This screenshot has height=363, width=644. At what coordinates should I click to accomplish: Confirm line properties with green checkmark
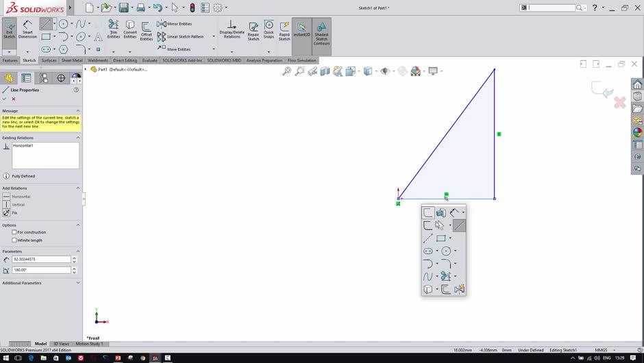coord(5,99)
